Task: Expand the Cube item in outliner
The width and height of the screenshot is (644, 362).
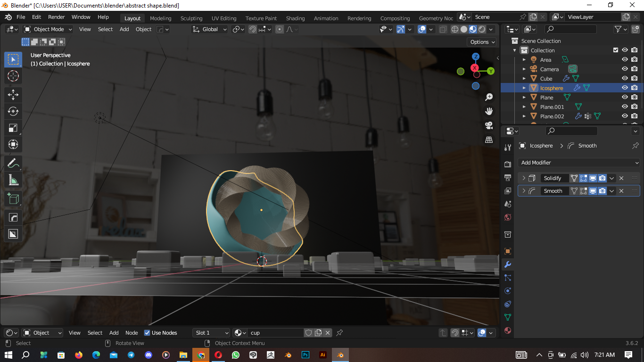Action: [524, 78]
